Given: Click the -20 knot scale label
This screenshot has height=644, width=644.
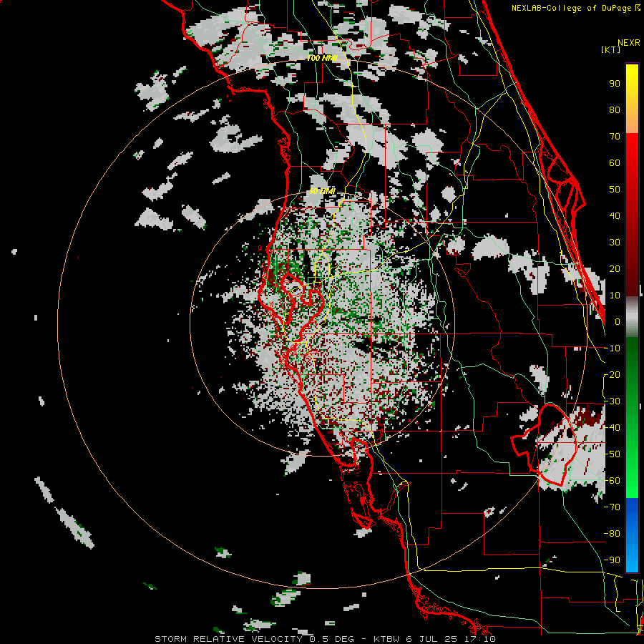Looking at the screenshot, I should pyautogui.click(x=612, y=374).
